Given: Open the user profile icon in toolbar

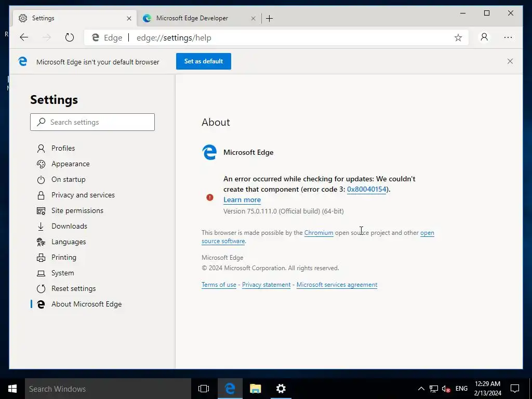Looking at the screenshot, I should pos(484,37).
